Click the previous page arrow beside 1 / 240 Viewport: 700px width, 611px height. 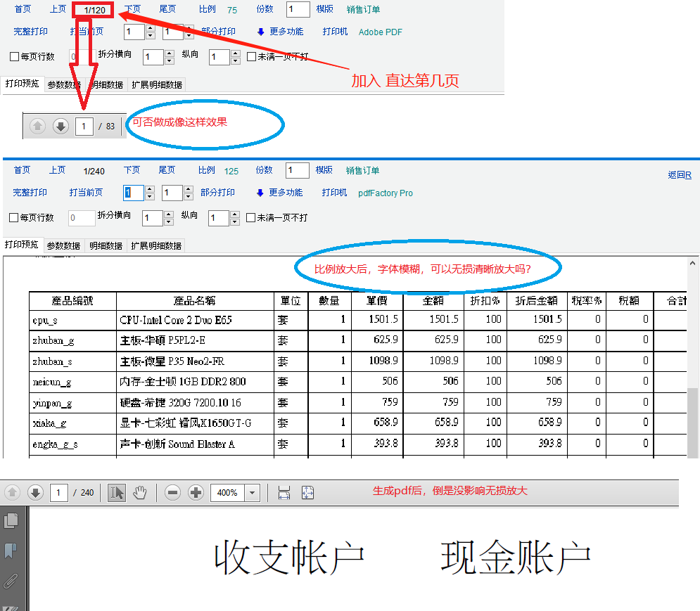coord(13,492)
